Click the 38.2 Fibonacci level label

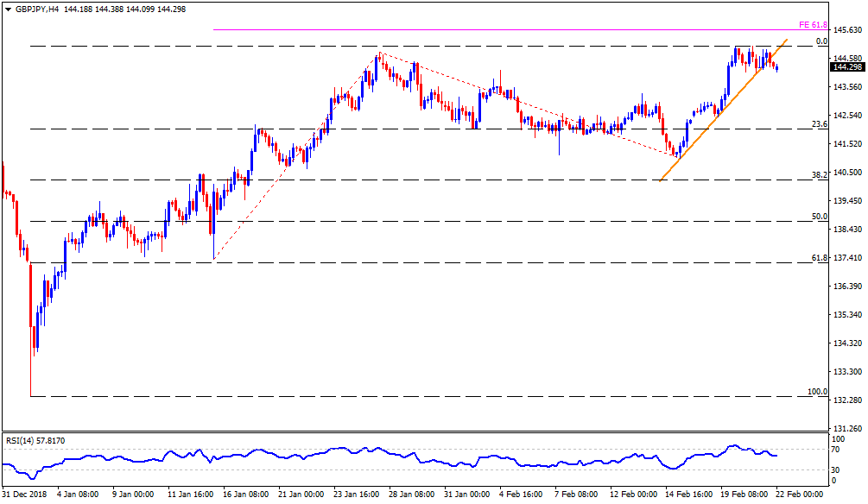[820, 175]
